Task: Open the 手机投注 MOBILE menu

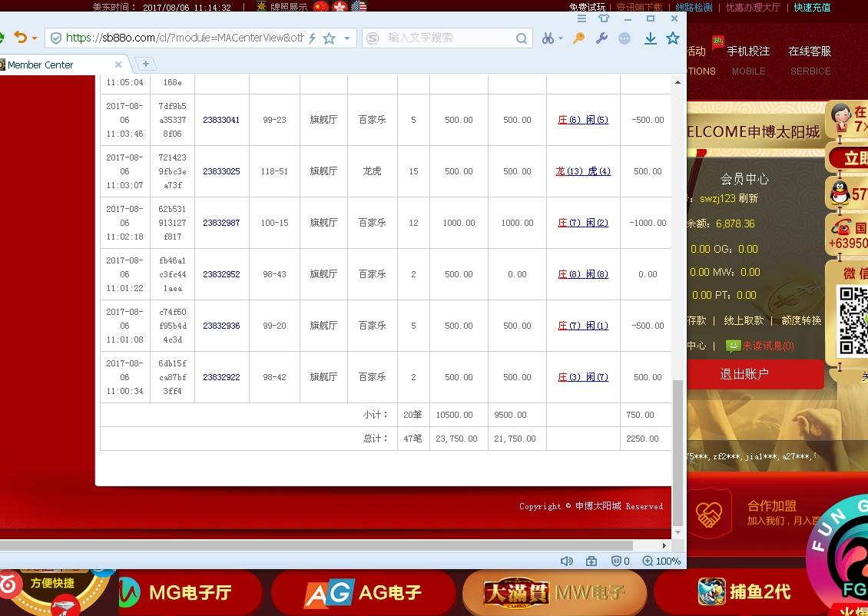Action: pyautogui.click(x=748, y=61)
